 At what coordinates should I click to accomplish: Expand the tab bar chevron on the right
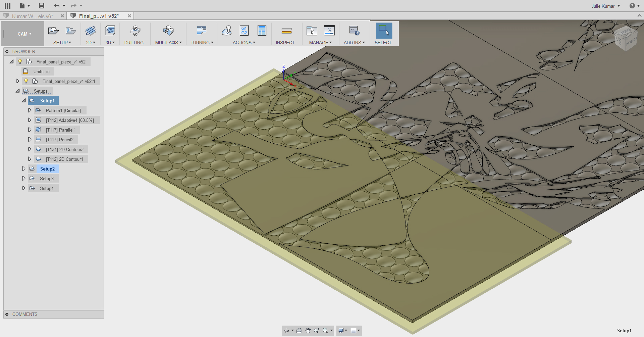[639, 16]
